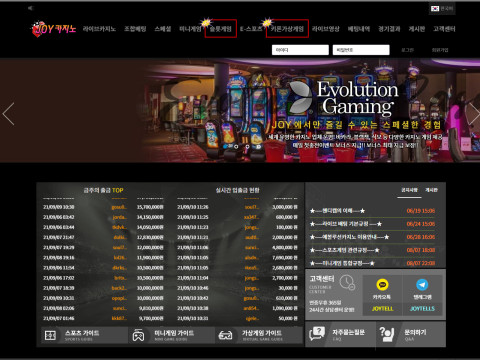This screenshot has width=480, height=360.
Task: Click the 로그인 login button
Action: 407,50
